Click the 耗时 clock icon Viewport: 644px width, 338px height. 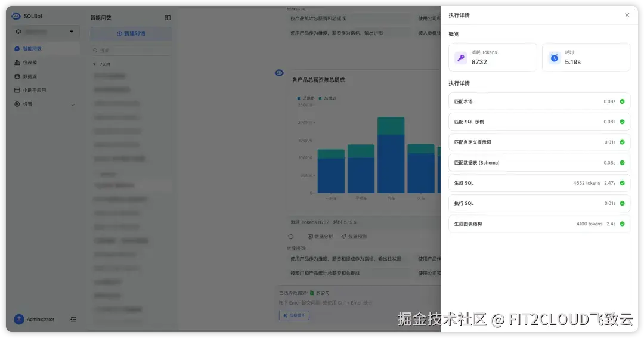(x=555, y=58)
